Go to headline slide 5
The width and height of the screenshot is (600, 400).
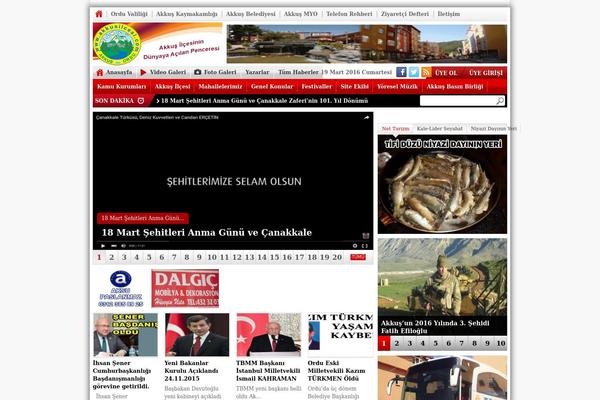(x=149, y=257)
